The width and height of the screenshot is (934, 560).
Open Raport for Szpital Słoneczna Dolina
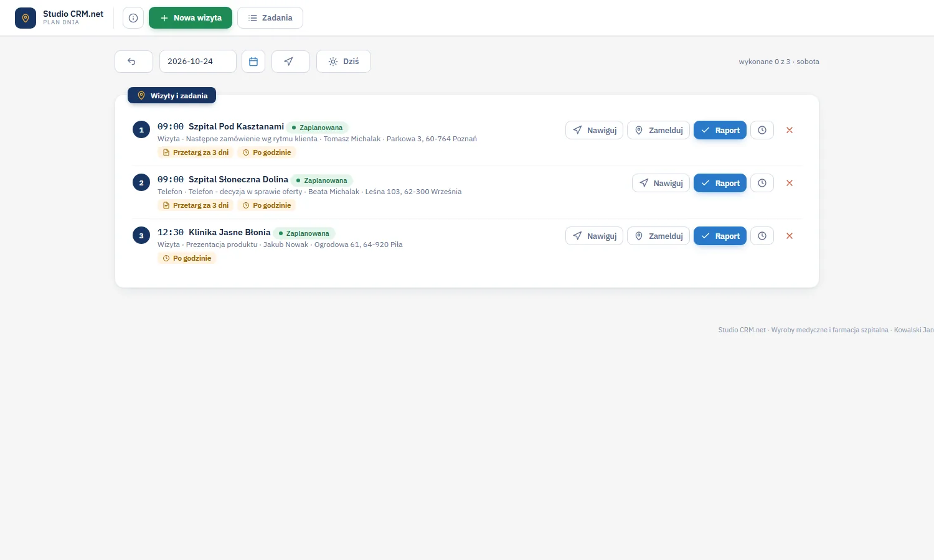[720, 183]
